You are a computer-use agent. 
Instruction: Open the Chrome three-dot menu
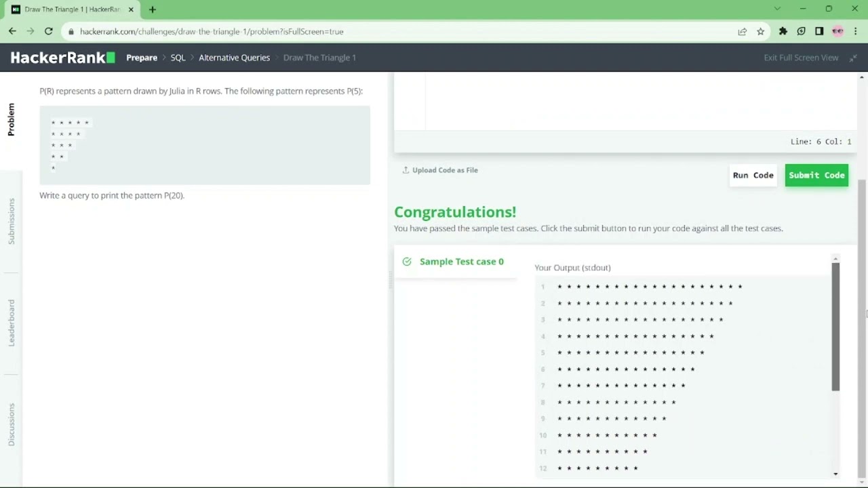click(856, 31)
